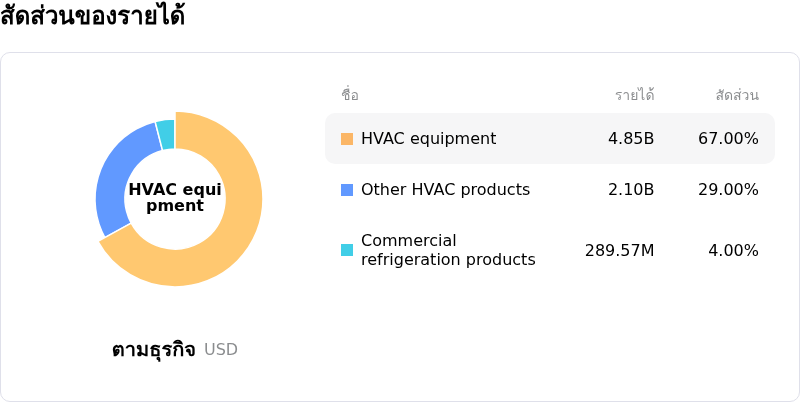Click the 4.85B revenue value
Image resolution: width=800 pixels, height=402 pixels.
pos(631,139)
